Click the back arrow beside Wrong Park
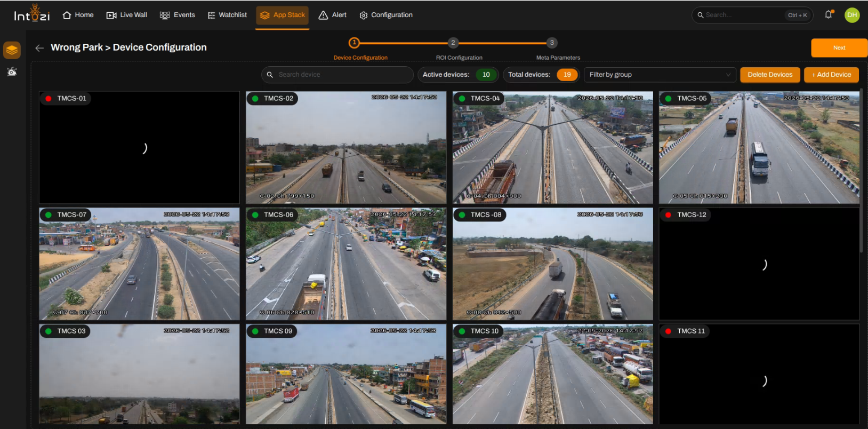 tap(39, 48)
